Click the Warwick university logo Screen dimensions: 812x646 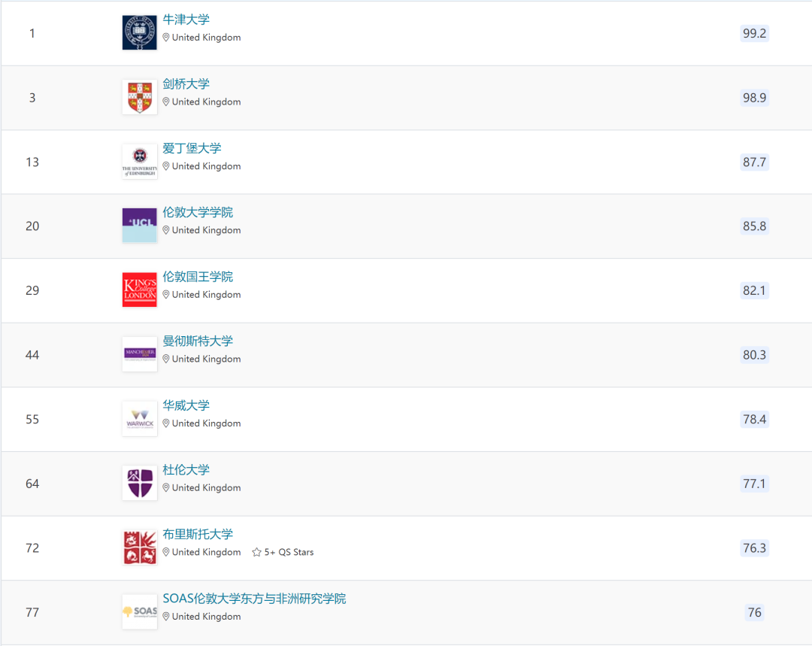[x=139, y=419]
